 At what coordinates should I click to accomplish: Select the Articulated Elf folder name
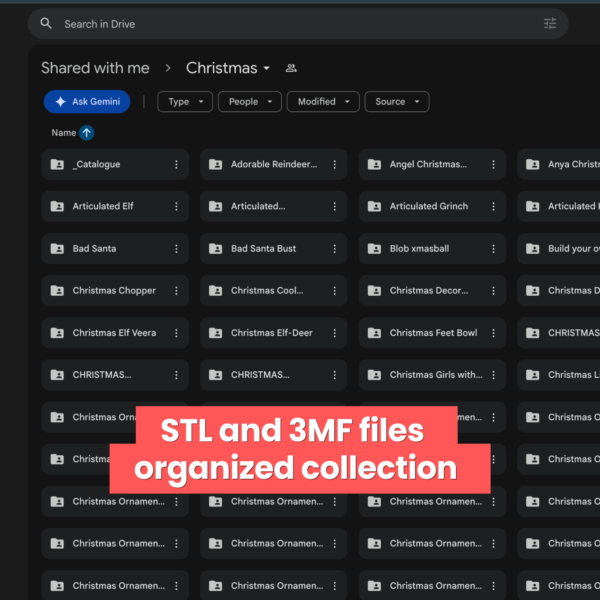point(103,207)
